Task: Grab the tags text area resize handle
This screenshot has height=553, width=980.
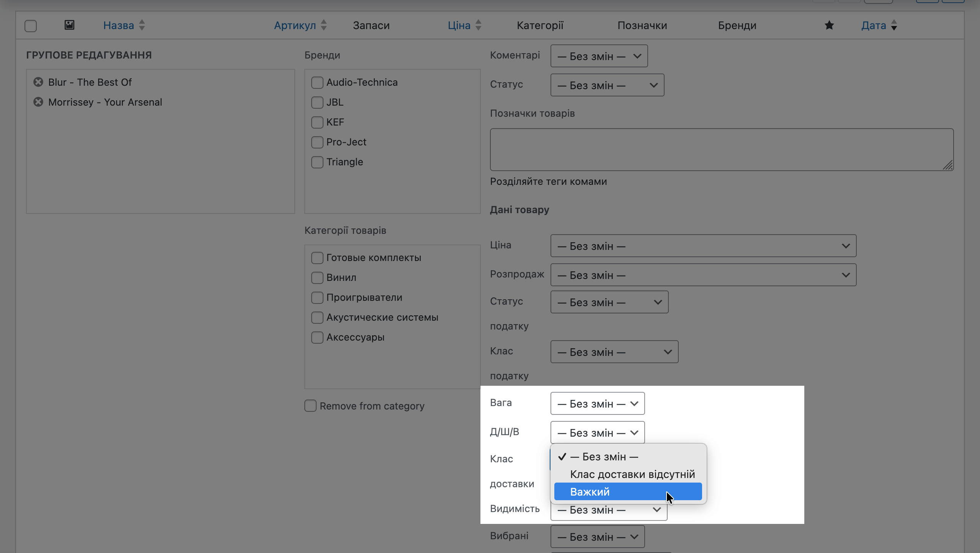Action: click(x=948, y=165)
